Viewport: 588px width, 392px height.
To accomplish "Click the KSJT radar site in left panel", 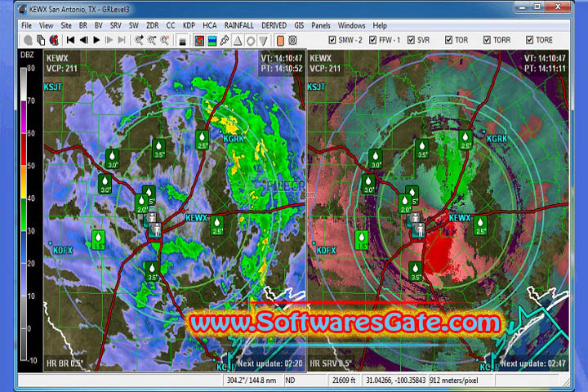I will [53, 87].
